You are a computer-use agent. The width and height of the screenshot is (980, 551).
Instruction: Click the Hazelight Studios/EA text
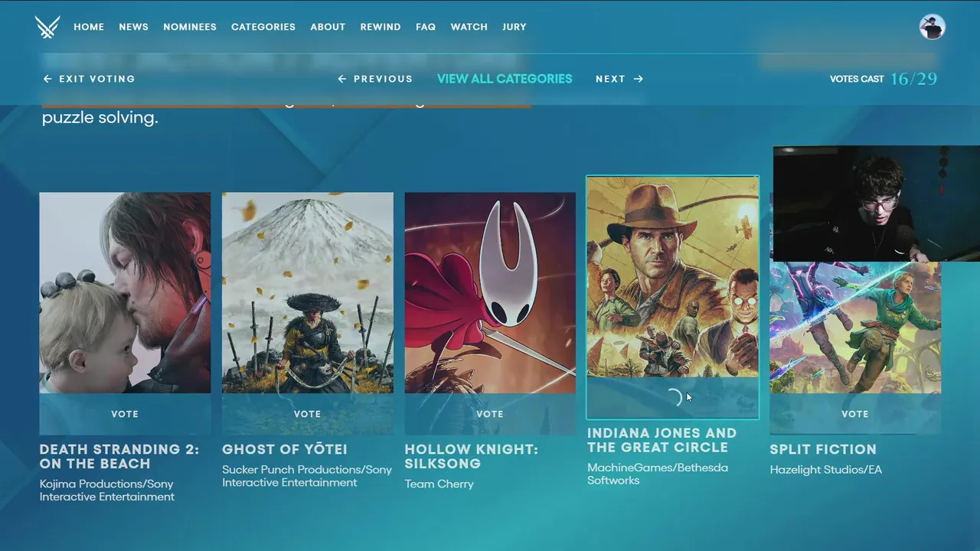(x=826, y=469)
